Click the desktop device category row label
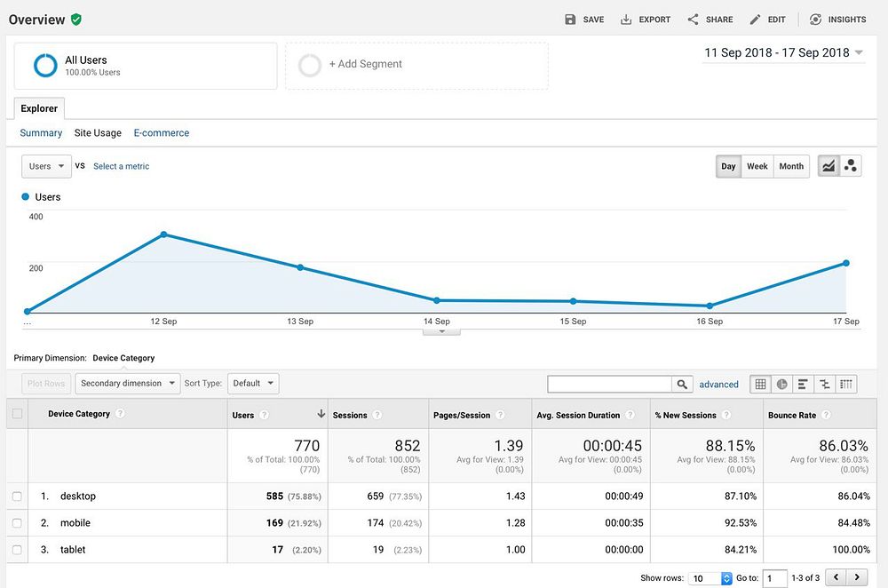The image size is (888, 588). click(78, 497)
